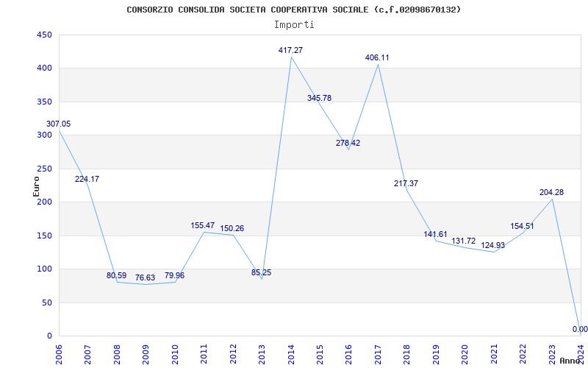Click the 2016 year tick label
Viewport: 588px width, 368px height.
(348, 355)
